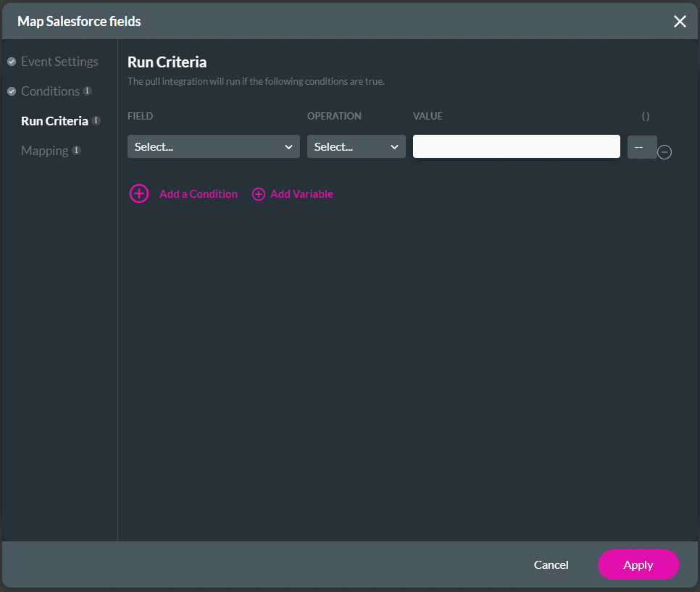Viewport: 700px width, 592px height.
Task: Click the Add Variable link text
Action: [x=301, y=194]
